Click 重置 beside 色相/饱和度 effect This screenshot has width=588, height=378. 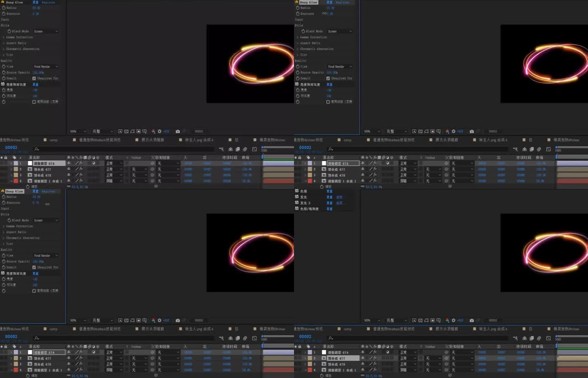330,209
